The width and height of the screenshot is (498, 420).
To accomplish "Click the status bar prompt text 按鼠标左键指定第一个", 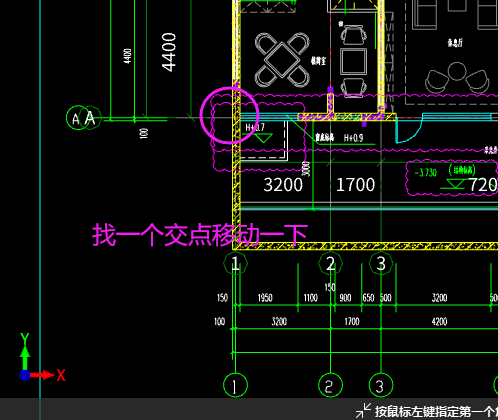I will pos(436,411).
